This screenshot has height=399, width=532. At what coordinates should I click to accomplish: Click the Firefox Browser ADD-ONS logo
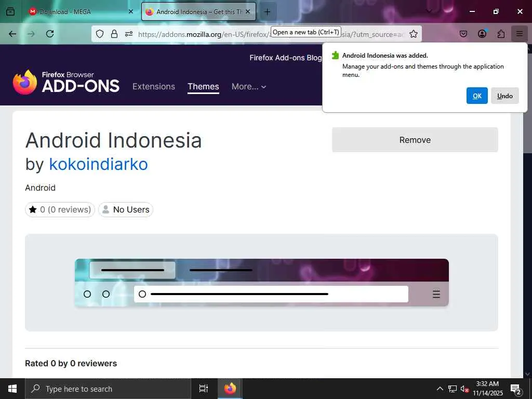pos(66,83)
